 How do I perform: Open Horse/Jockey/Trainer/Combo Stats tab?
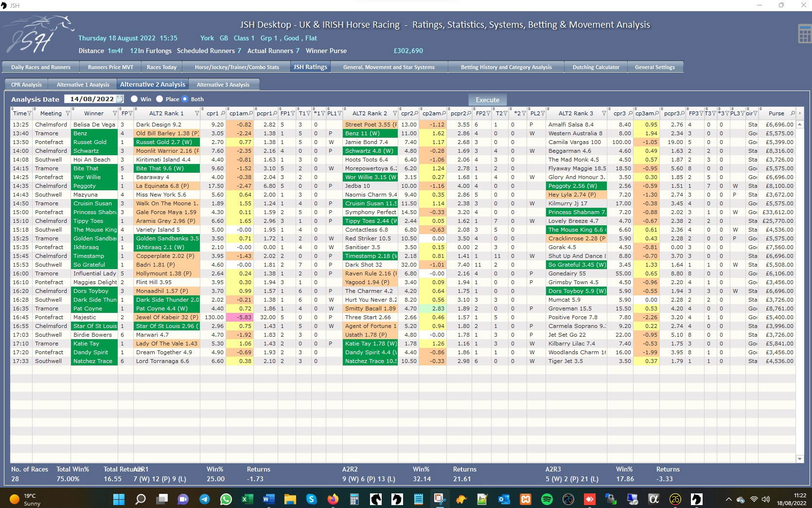coord(237,67)
